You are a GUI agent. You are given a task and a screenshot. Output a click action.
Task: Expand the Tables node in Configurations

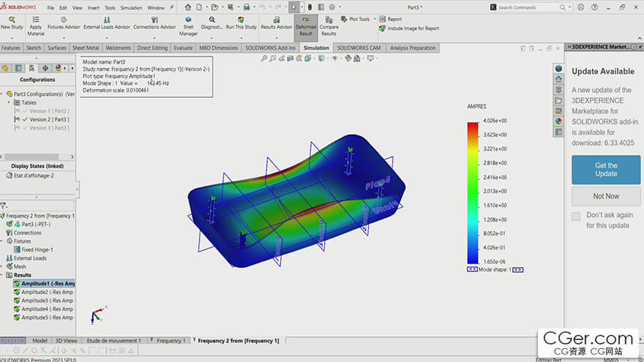click(x=10, y=102)
